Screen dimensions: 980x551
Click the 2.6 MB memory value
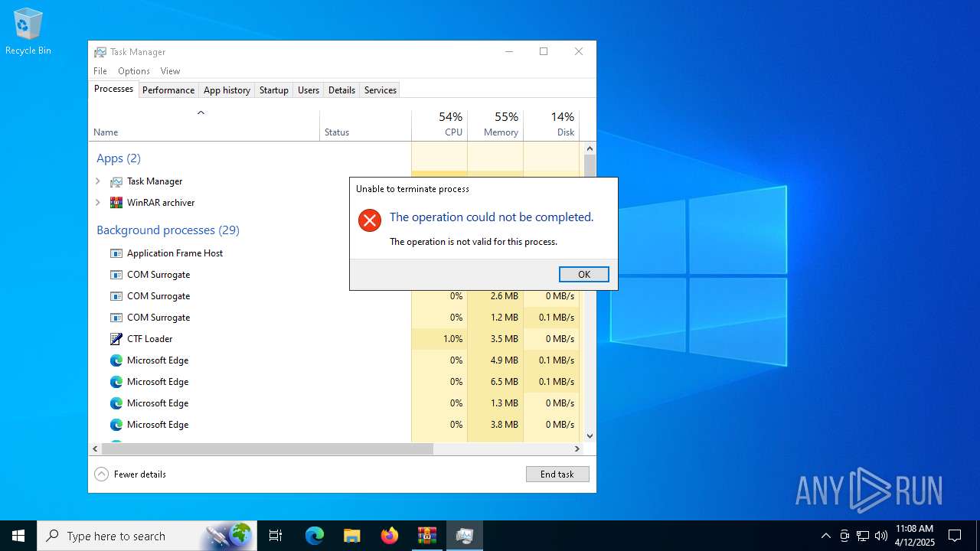point(505,296)
